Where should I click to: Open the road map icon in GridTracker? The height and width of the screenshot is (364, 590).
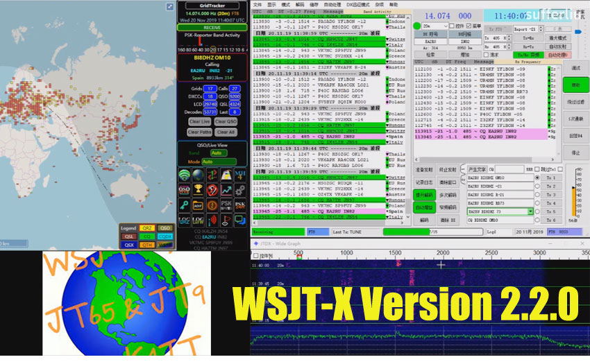pyautogui.click(x=226, y=175)
